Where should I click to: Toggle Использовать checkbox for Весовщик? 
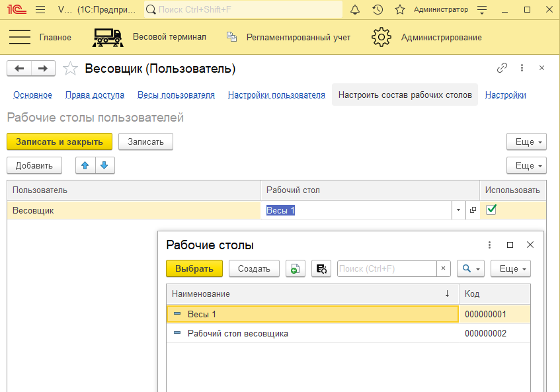click(491, 210)
